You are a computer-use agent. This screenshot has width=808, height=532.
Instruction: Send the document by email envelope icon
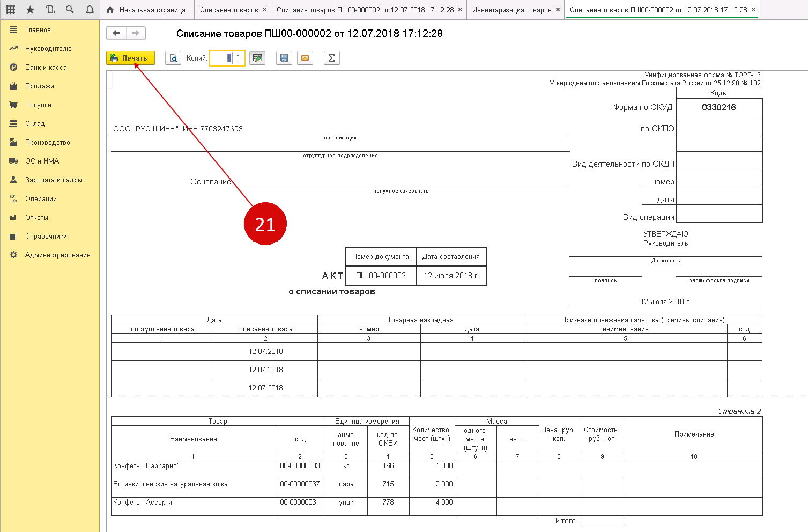[x=305, y=58]
